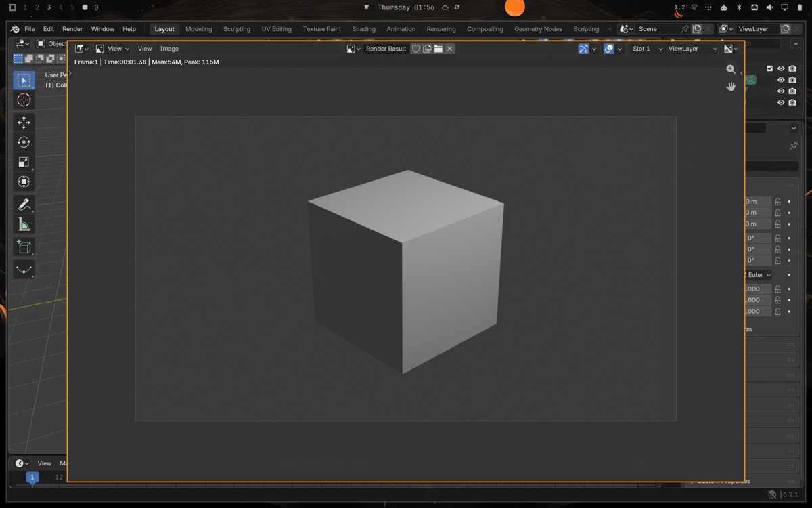This screenshot has width=812, height=508.
Task: Click add view layer icon in top bar
Action: click(x=786, y=29)
